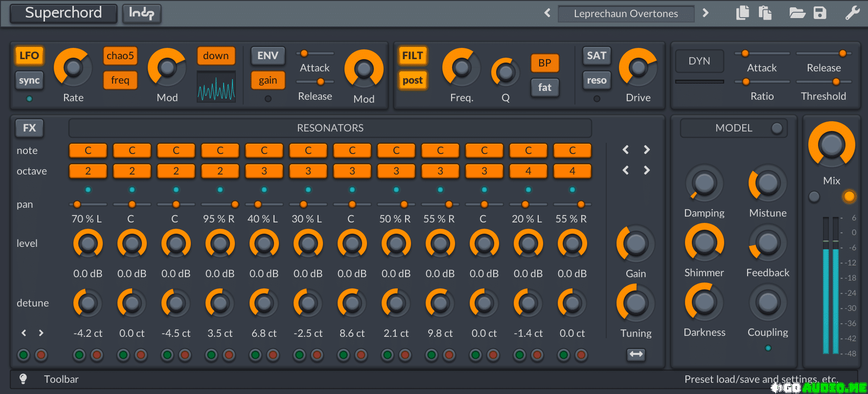Click the SAT Drive knob
The width and height of the screenshot is (868, 394).
pos(638,67)
